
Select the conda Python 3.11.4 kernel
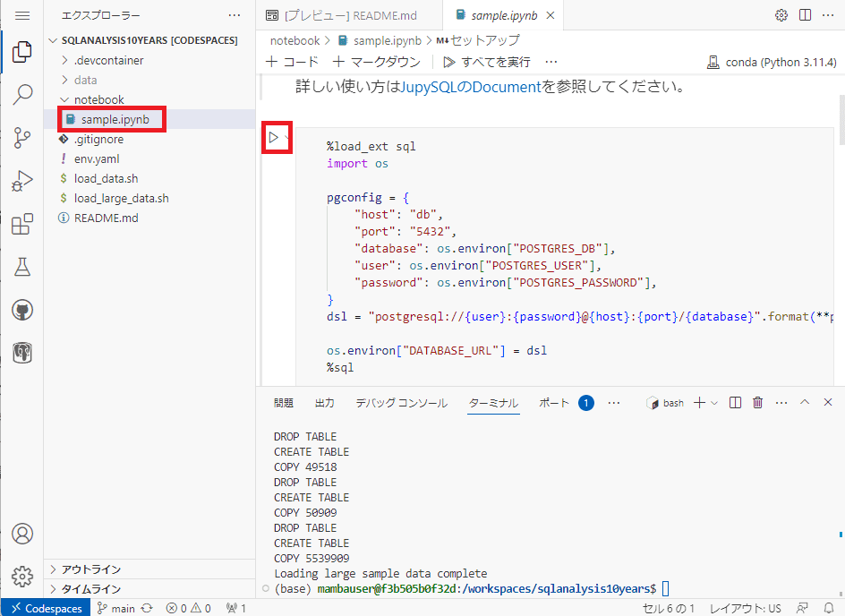[772, 63]
